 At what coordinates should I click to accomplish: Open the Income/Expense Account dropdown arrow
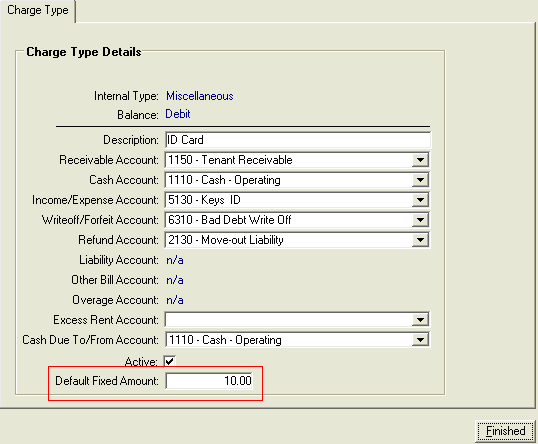(420, 200)
